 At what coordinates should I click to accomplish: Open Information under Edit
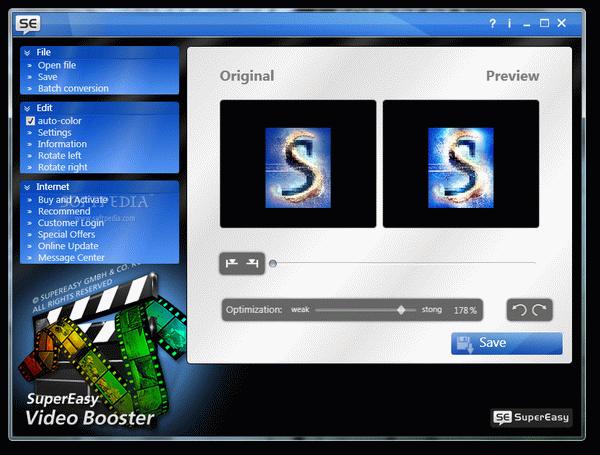tap(62, 144)
